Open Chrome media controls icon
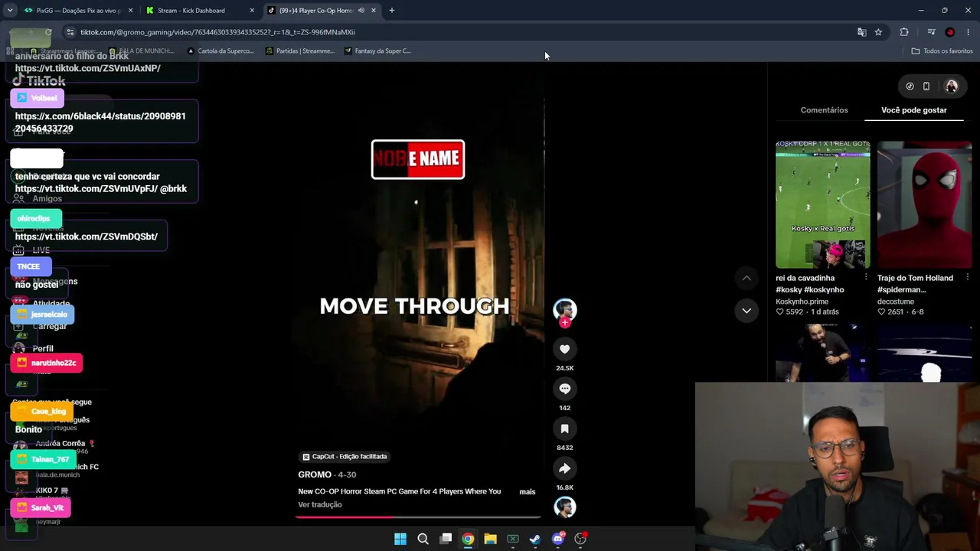The image size is (980, 551). [x=931, y=32]
